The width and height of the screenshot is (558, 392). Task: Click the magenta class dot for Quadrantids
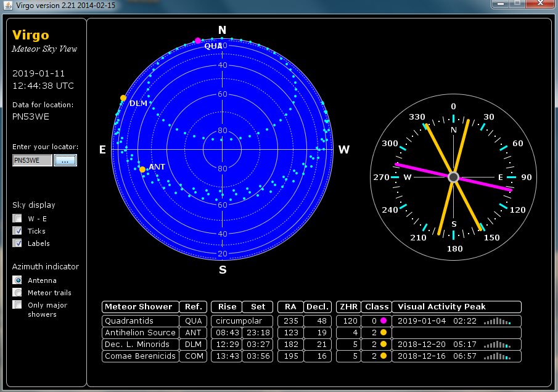click(x=384, y=321)
